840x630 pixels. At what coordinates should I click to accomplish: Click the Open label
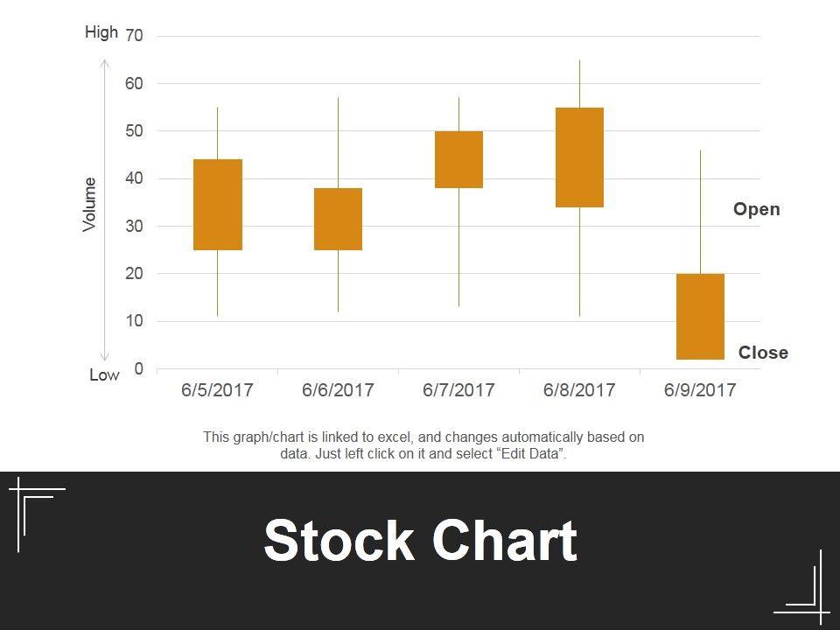pos(756,209)
